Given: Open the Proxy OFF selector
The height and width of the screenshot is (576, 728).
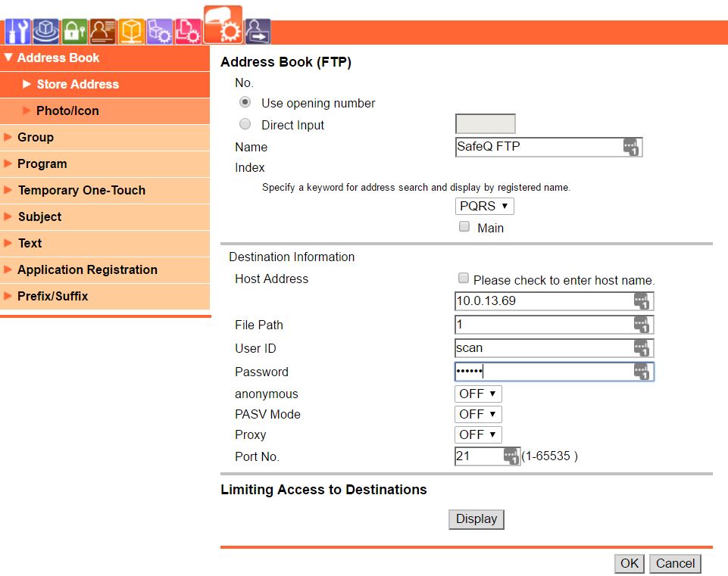Looking at the screenshot, I should (x=477, y=434).
